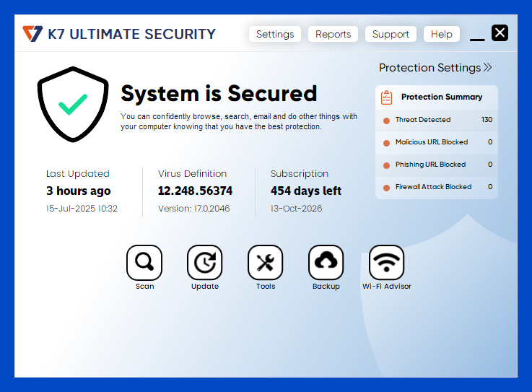The image size is (532, 392).
Task: Open the Reports menu
Action: pyautogui.click(x=333, y=34)
